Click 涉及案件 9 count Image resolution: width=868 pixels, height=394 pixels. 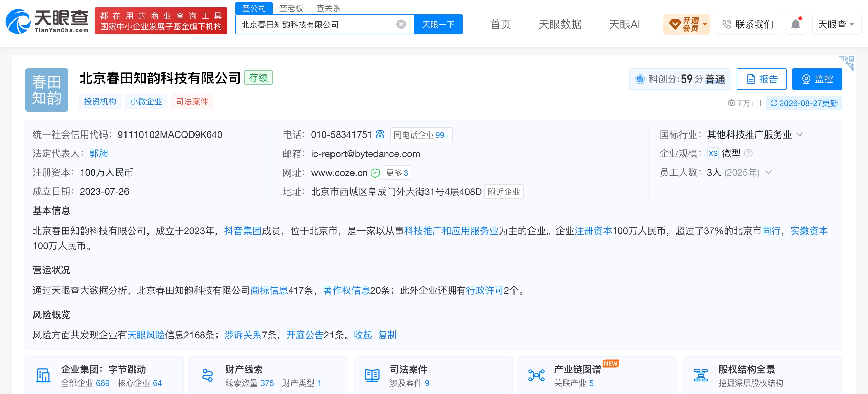pos(409,383)
